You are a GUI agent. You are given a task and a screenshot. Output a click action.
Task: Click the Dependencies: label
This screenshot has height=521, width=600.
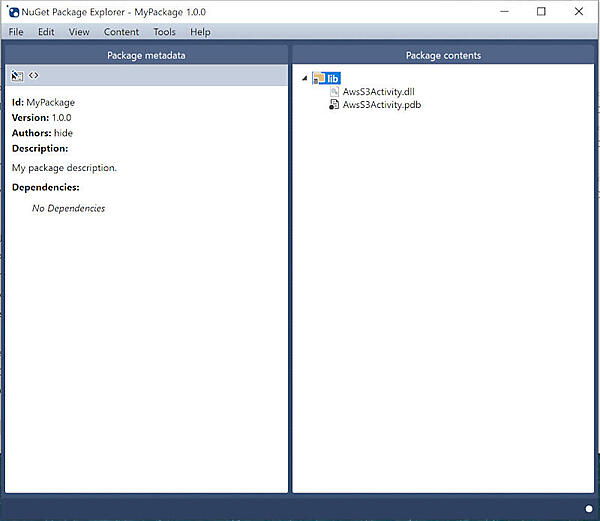click(x=46, y=187)
